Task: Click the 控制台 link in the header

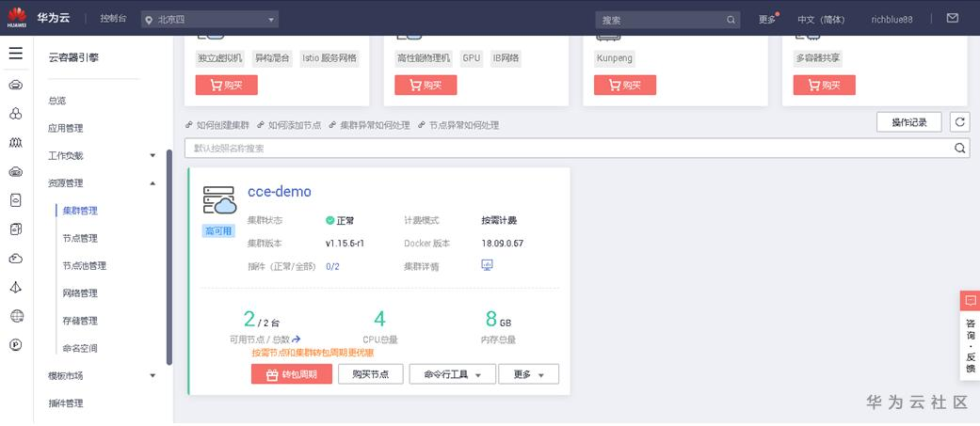Action: pyautogui.click(x=113, y=18)
